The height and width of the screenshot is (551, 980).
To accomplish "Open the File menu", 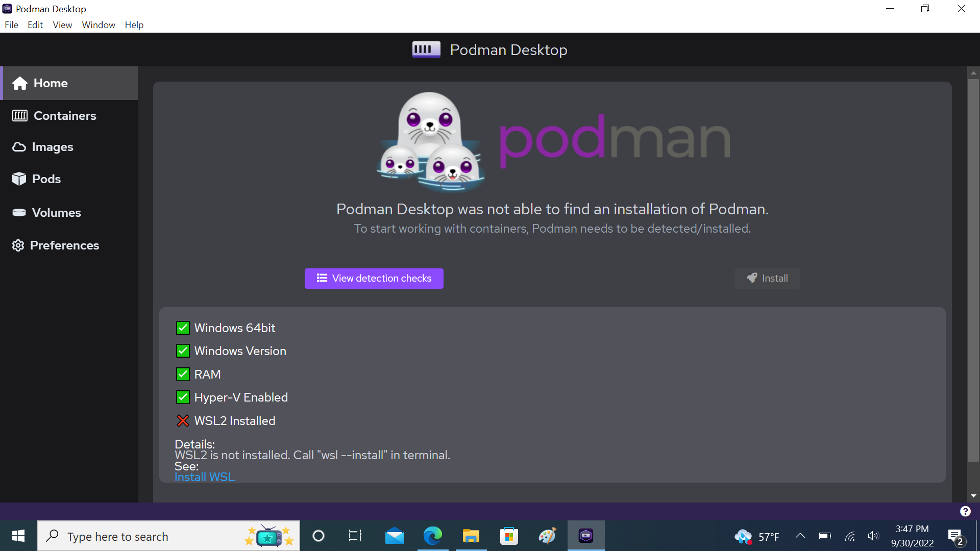I will 11,25.
